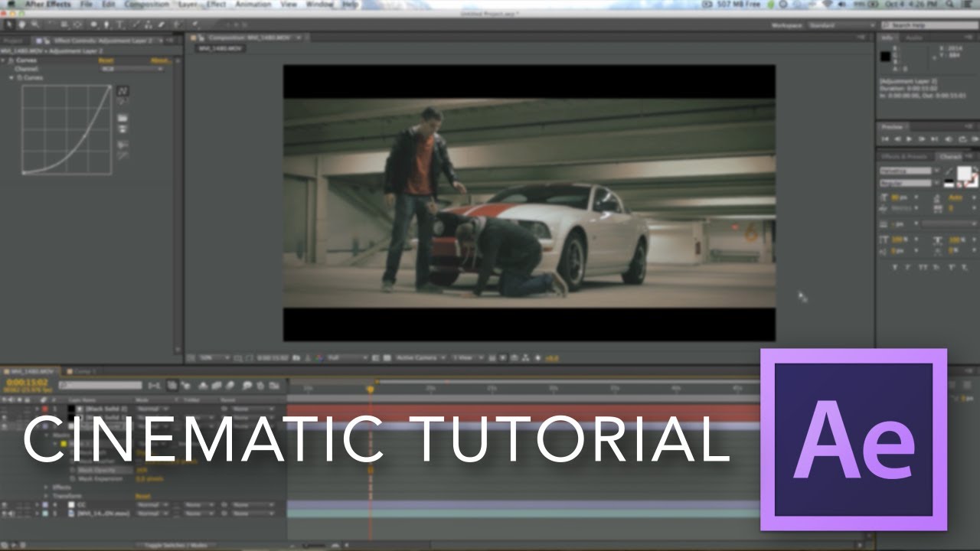This screenshot has height=551, width=980.
Task: Smooth the curve in Curves effect
Action: (x=122, y=144)
